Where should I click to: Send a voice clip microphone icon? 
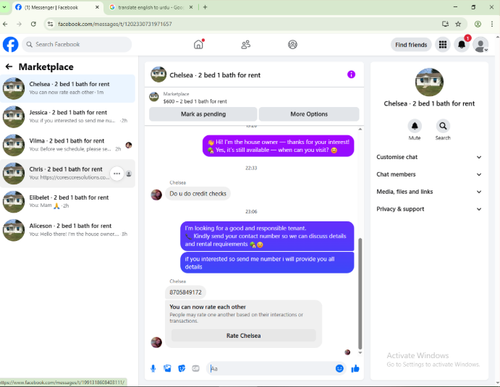click(x=153, y=368)
